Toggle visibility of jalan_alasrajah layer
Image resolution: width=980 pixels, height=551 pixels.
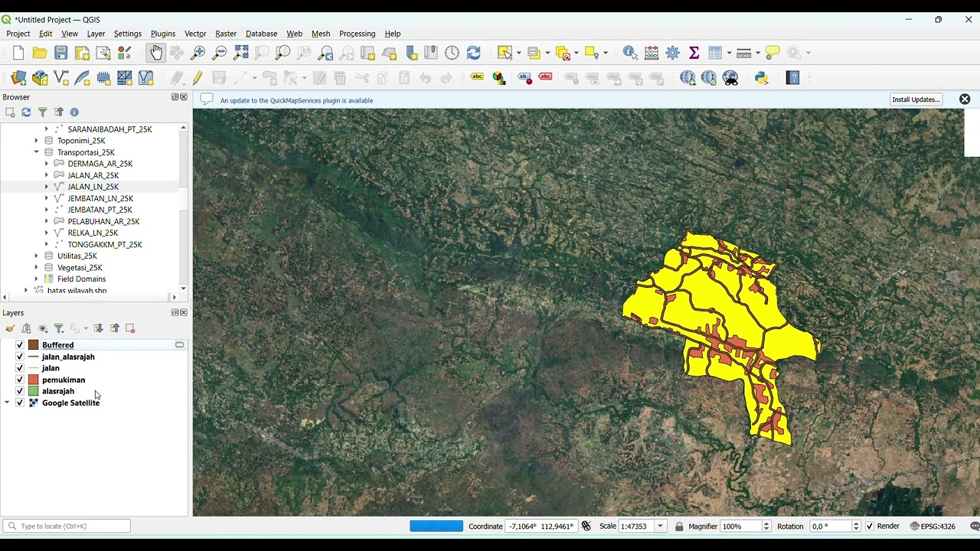tap(20, 357)
